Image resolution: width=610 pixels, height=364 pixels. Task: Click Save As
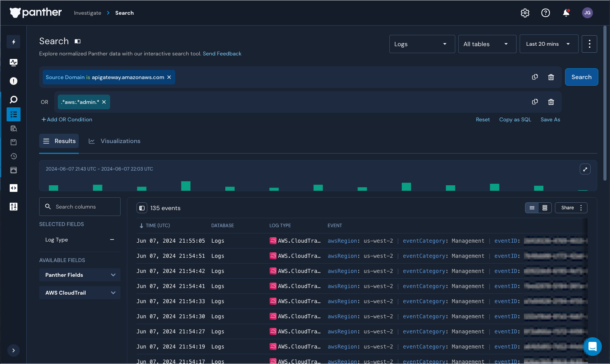click(x=550, y=119)
